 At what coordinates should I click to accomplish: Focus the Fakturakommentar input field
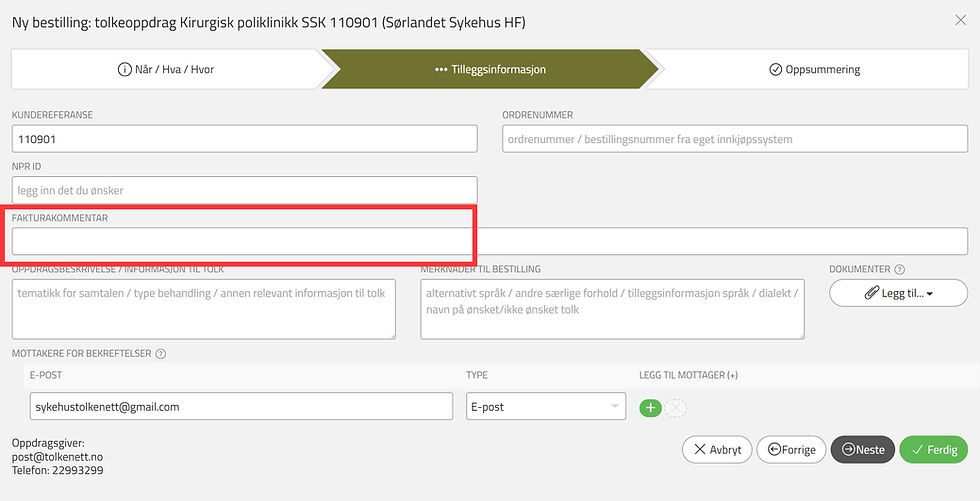tap(490, 241)
